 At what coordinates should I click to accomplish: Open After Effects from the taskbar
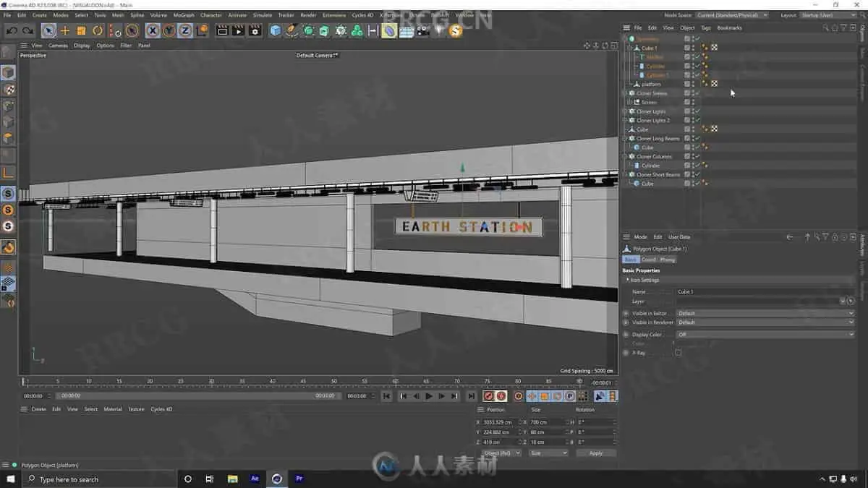pyautogui.click(x=255, y=479)
